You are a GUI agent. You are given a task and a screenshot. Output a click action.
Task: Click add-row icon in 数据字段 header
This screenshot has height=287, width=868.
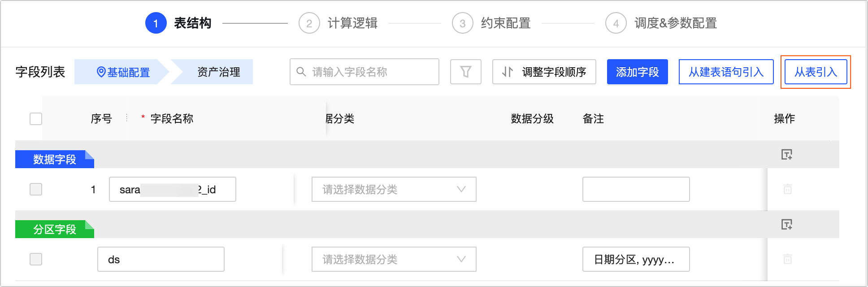pyautogui.click(x=786, y=154)
